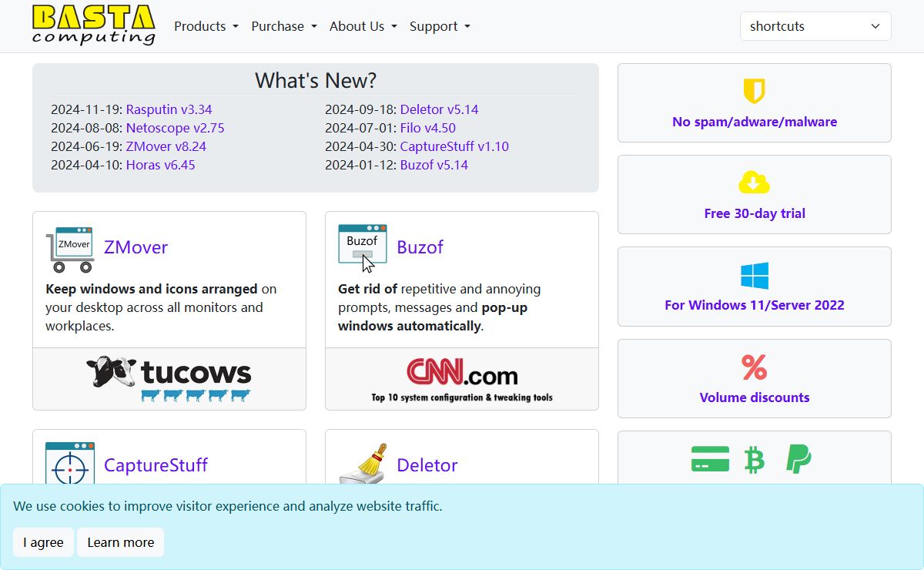Screen dimensions: 924x570
Task: Click the yellow shield icon
Action: [755, 91]
